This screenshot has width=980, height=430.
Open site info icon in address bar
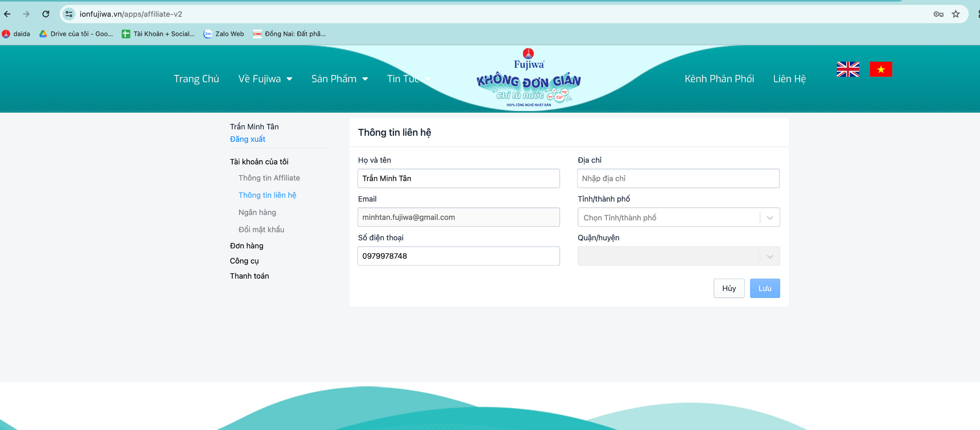point(69,14)
